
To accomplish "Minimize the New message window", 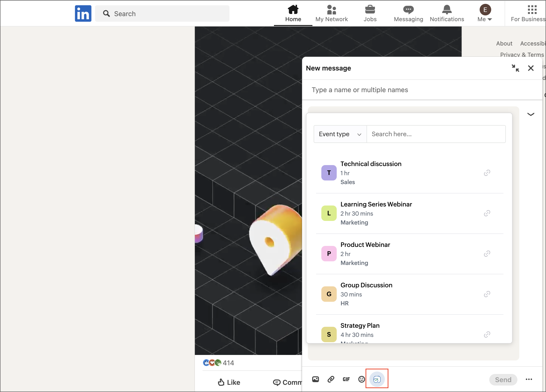I will [x=515, y=68].
